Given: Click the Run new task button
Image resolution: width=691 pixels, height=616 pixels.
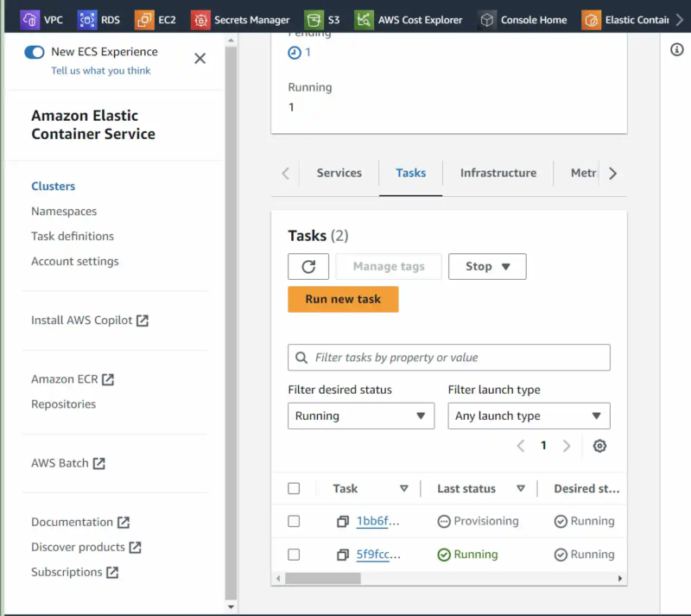Looking at the screenshot, I should click(343, 300).
